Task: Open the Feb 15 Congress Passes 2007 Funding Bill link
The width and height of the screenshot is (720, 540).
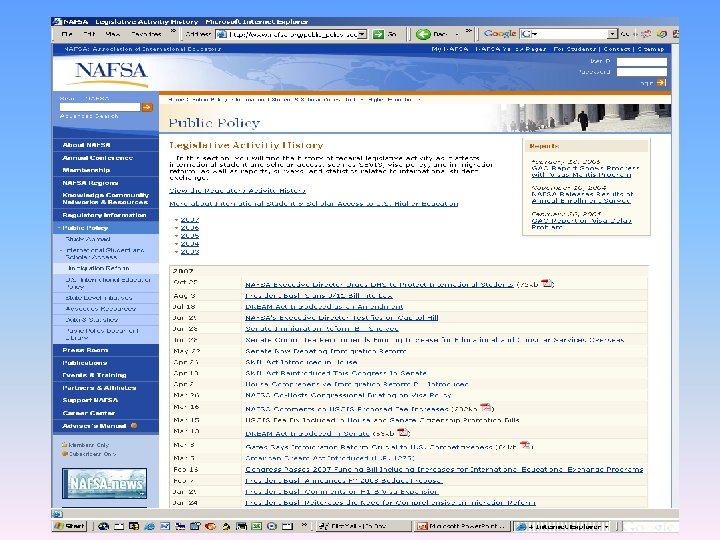Action: (x=444, y=469)
